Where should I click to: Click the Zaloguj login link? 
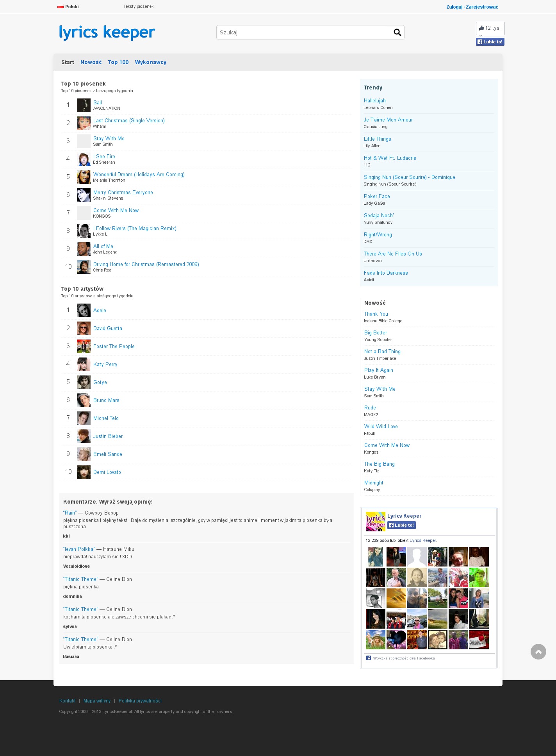454,7
